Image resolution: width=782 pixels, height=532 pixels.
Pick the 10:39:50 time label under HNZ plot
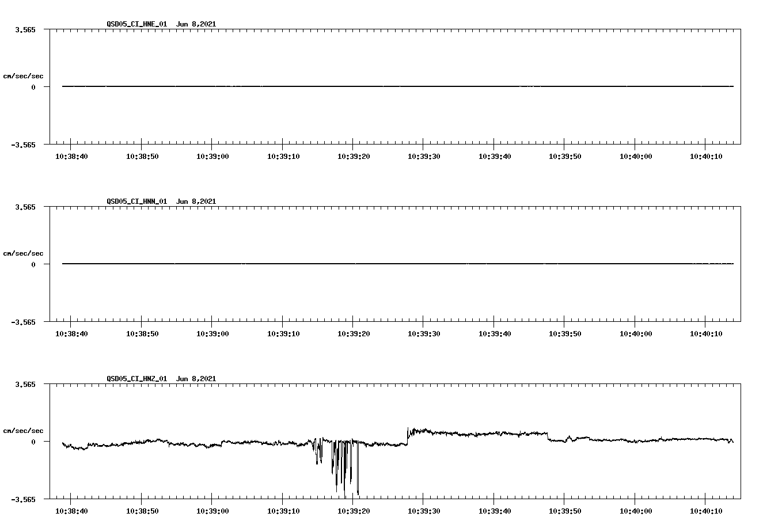[x=565, y=511]
